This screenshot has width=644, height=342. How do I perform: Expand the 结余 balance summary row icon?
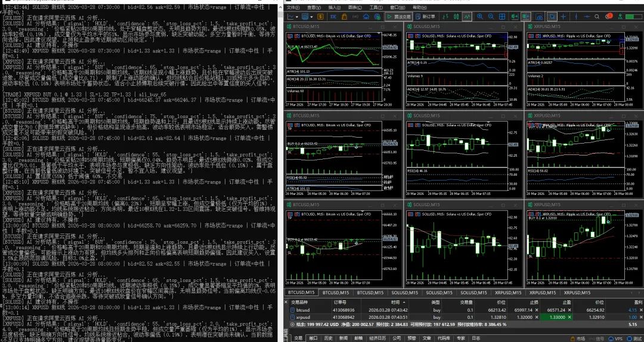tap(292, 324)
